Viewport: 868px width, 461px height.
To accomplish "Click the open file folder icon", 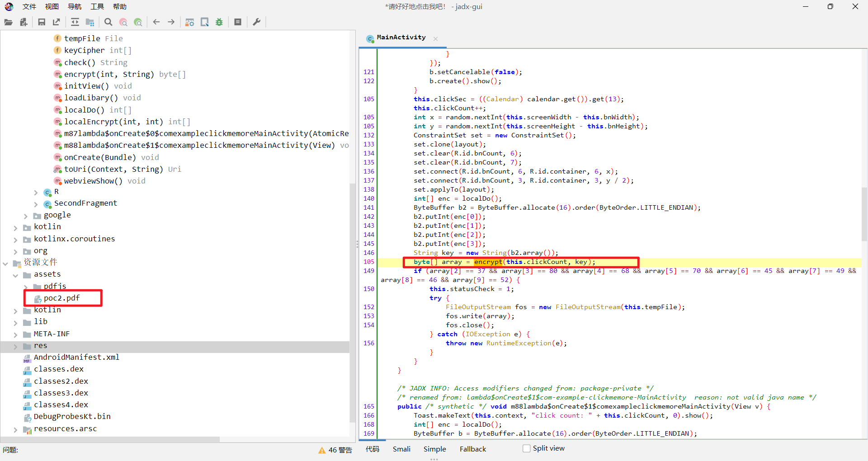I will click(8, 22).
